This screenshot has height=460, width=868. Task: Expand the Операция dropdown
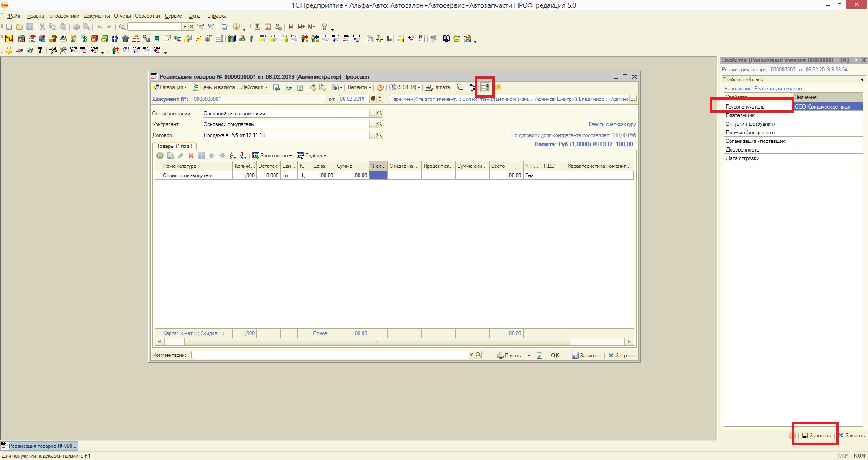click(x=170, y=87)
